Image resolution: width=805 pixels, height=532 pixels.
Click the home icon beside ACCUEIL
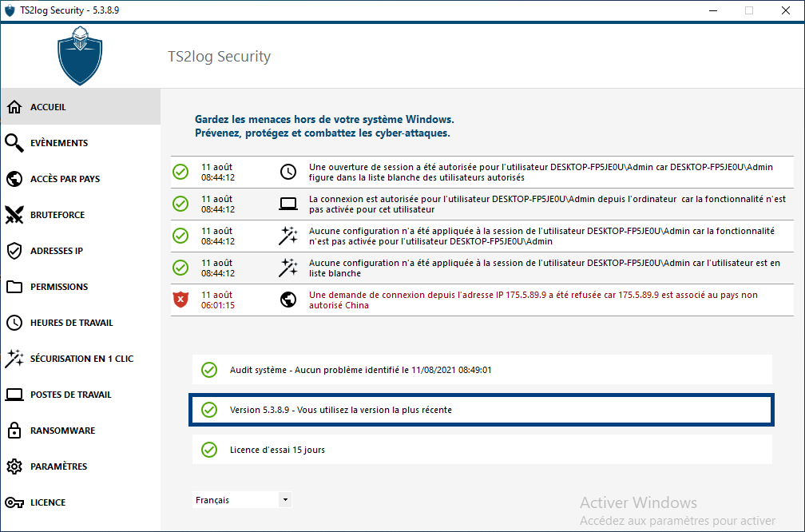coord(14,107)
